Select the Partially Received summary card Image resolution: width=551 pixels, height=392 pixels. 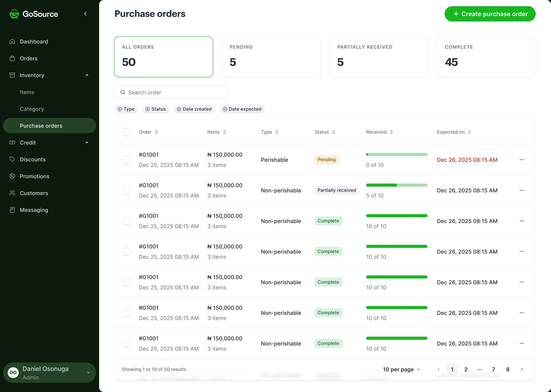pyautogui.click(x=379, y=57)
